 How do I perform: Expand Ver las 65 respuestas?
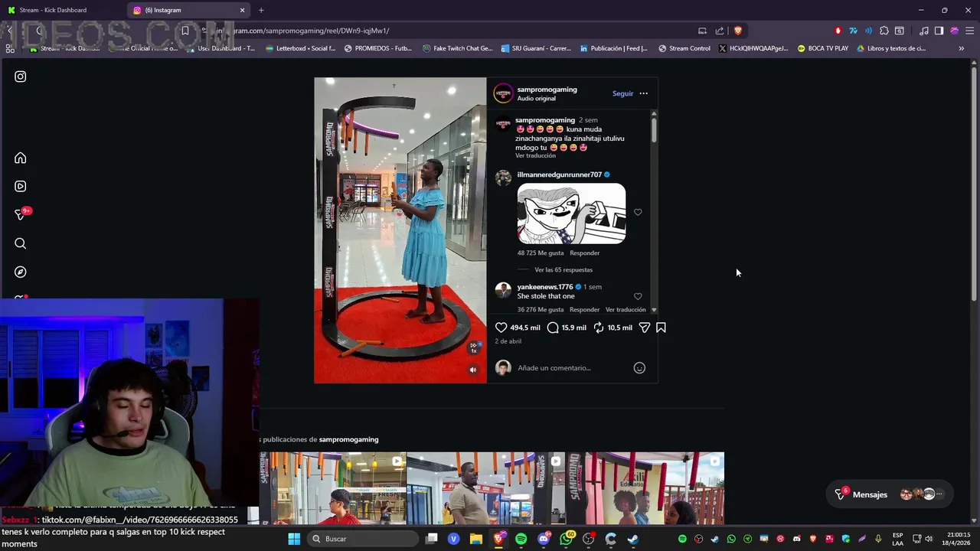click(563, 269)
